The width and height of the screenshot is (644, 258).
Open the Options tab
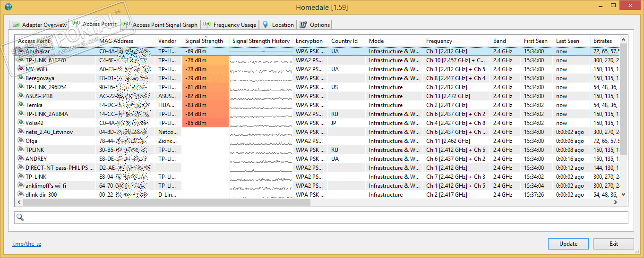315,25
